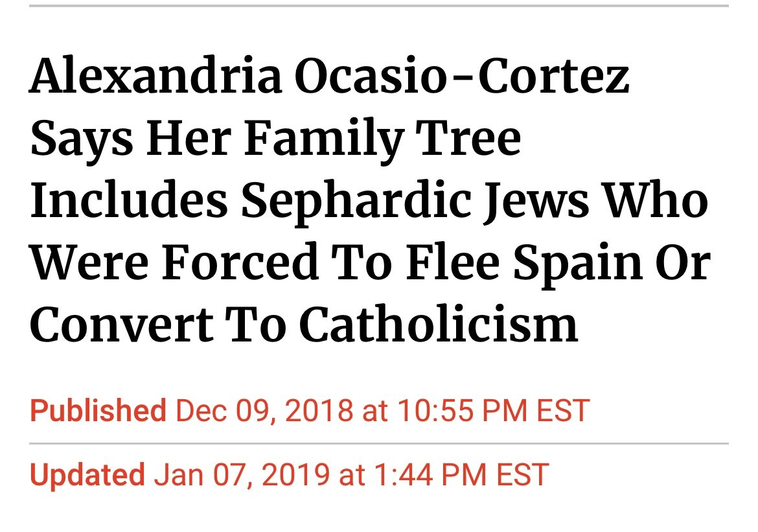Click the word 'Ocasio-Cortez' in the headline

tap(462, 77)
